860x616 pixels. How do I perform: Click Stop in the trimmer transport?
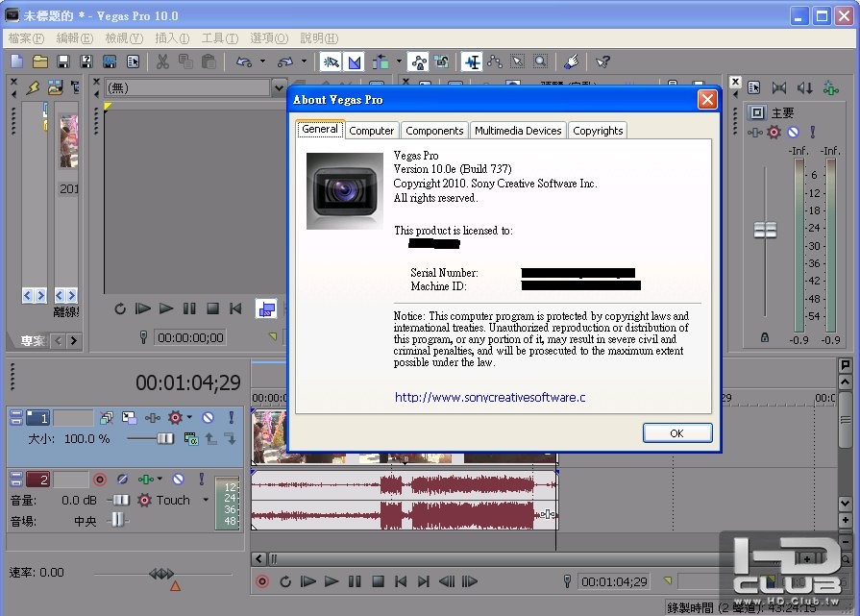click(x=212, y=308)
